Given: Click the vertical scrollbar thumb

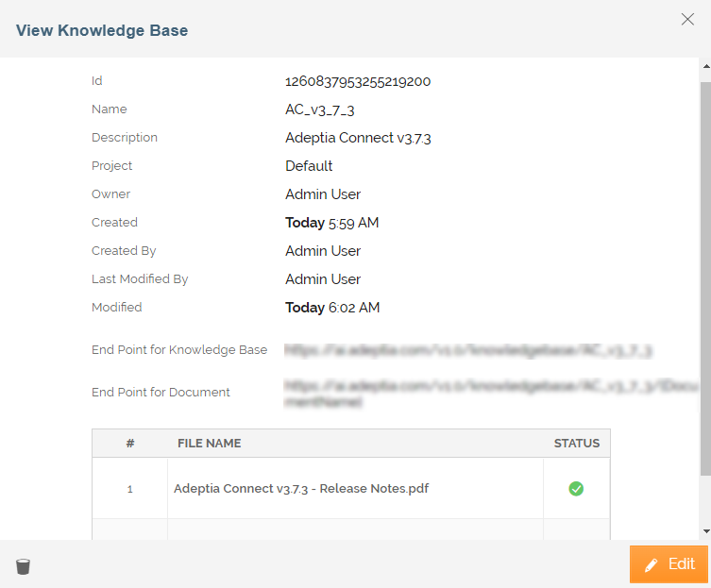Looking at the screenshot, I should click(x=705, y=278).
